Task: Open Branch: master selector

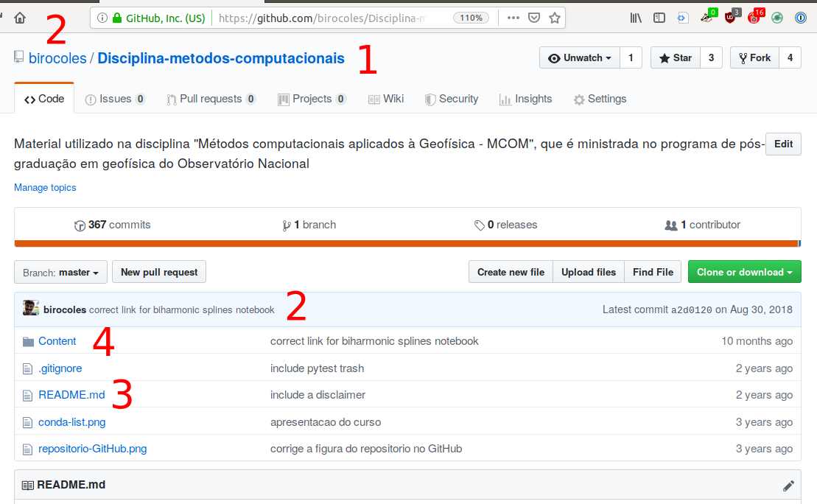Action: click(x=60, y=272)
